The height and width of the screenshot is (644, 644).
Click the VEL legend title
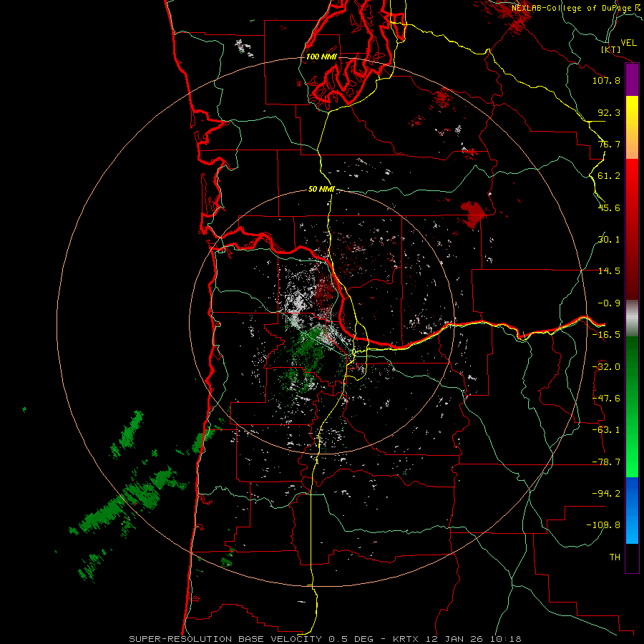click(x=628, y=43)
